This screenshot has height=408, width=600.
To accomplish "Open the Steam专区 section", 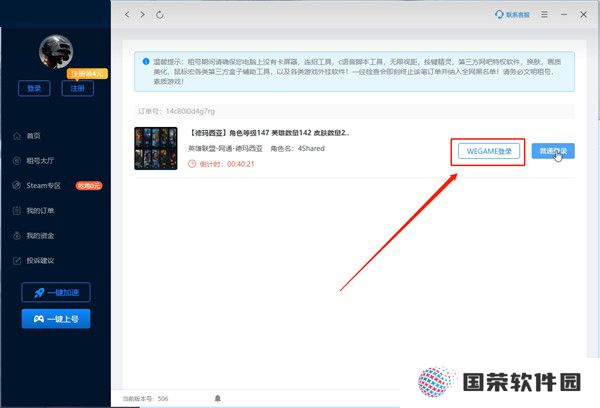I will tap(43, 186).
